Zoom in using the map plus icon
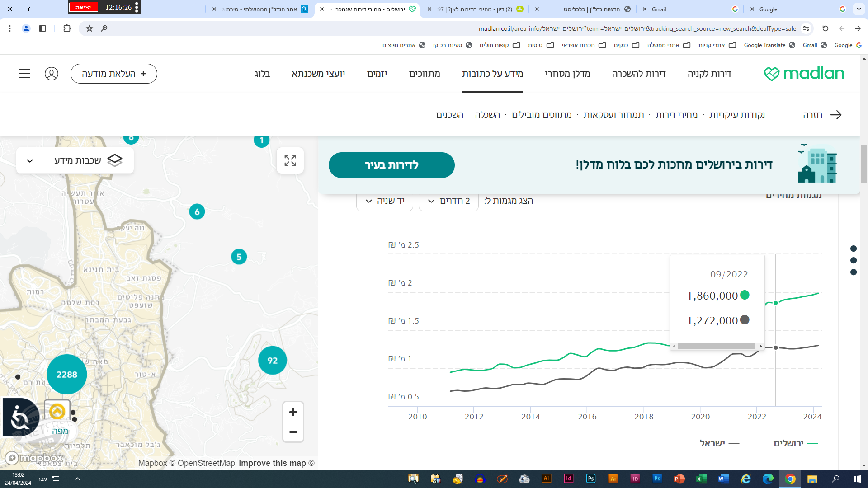Screen dimensions: 868x488 tap(293, 412)
